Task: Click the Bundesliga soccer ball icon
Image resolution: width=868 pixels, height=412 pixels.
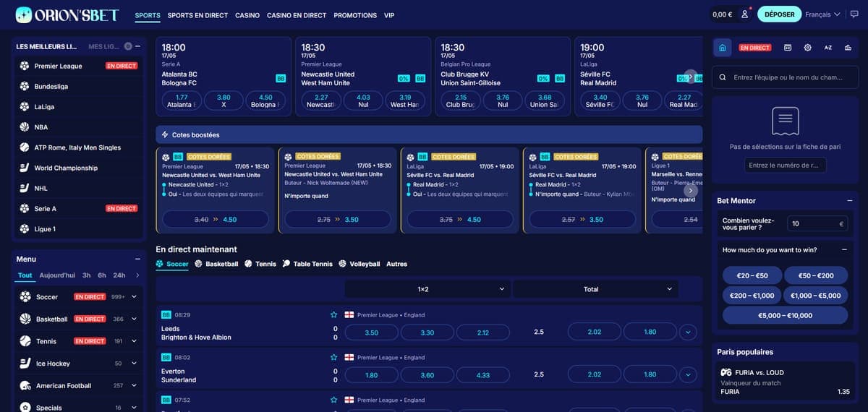Action: coord(25,86)
